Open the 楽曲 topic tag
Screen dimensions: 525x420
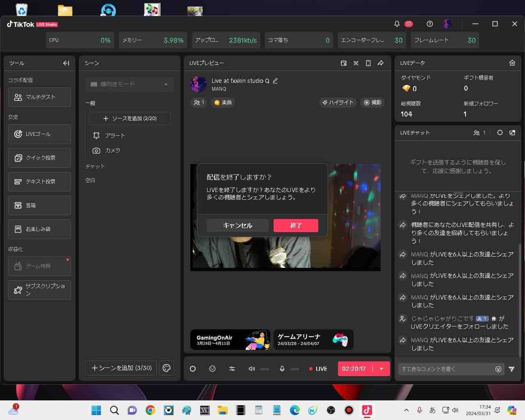(x=223, y=103)
